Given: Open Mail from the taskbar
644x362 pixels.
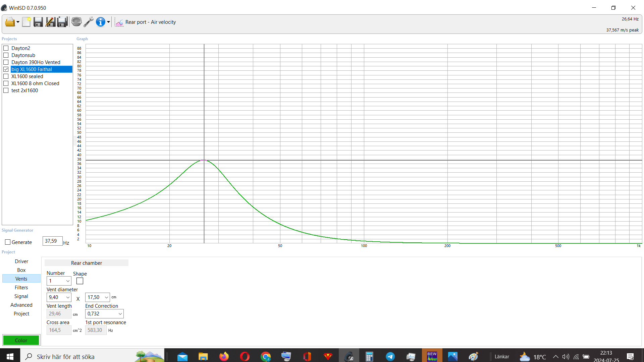Looking at the screenshot, I should (182, 356).
